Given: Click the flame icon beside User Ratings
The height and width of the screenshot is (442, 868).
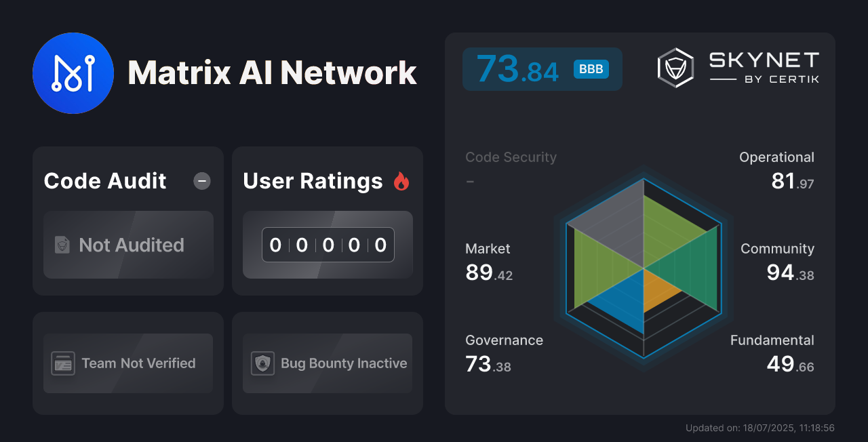Looking at the screenshot, I should pos(401,181).
